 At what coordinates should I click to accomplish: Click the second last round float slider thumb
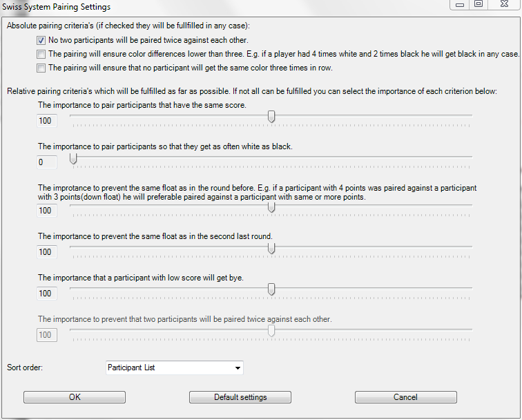(271, 248)
